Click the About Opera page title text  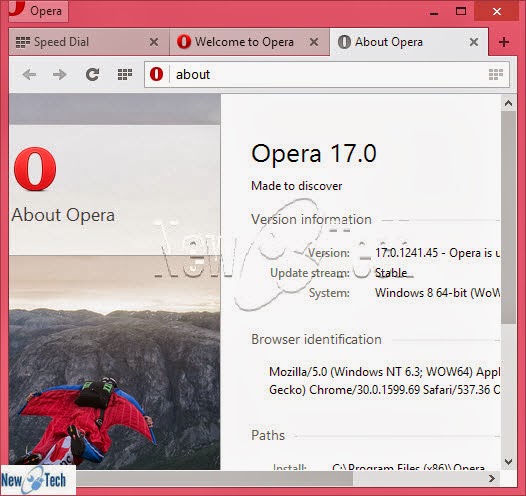[x=63, y=215]
